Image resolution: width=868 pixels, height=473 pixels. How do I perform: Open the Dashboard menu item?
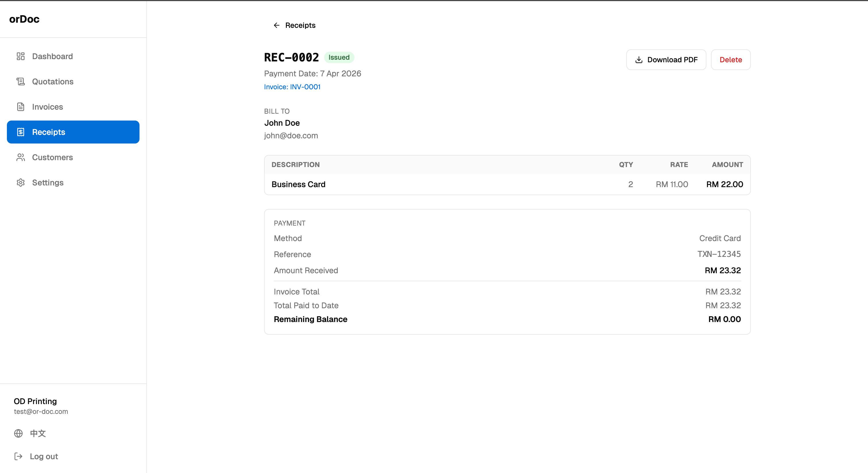click(x=73, y=56)
